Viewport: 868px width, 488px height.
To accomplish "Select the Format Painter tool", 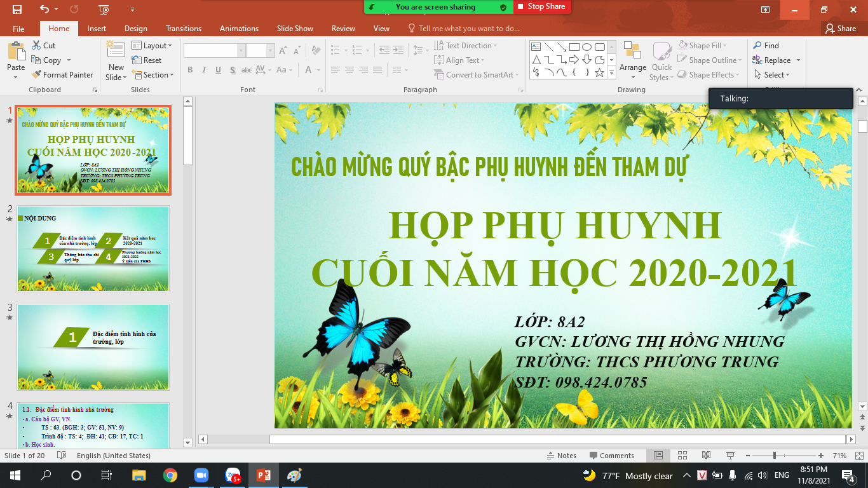I will point(63,74).
